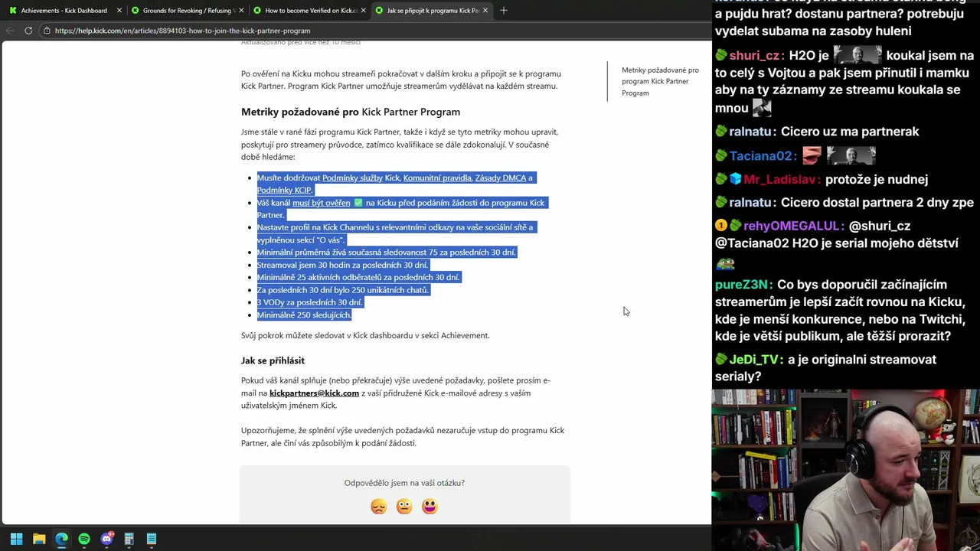Open Spotify from the taskbar
980x551 pixels.
coord(84,539)
